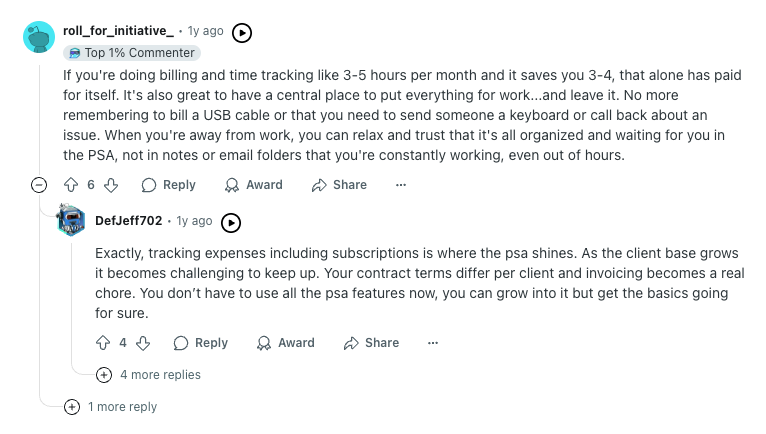
Task: Upvote roll_for_initiative_'s comment
Action: 71,185
